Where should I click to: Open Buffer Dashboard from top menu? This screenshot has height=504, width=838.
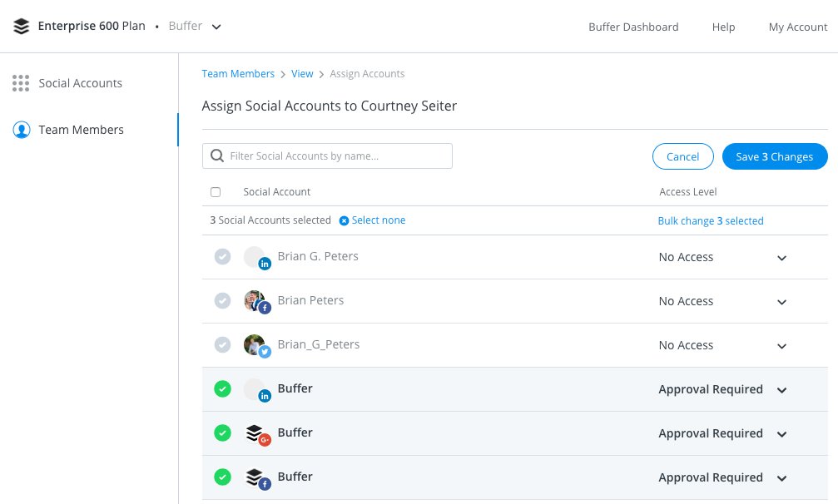coord(633,27)
